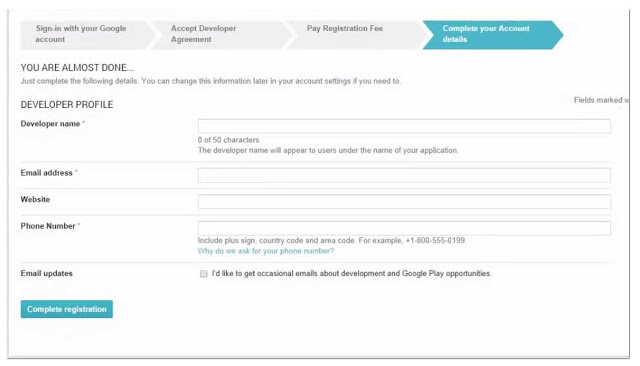Click the 'Email updates' label
The image size is (640, 366).
pyautogui.click(x=47, y=273)
